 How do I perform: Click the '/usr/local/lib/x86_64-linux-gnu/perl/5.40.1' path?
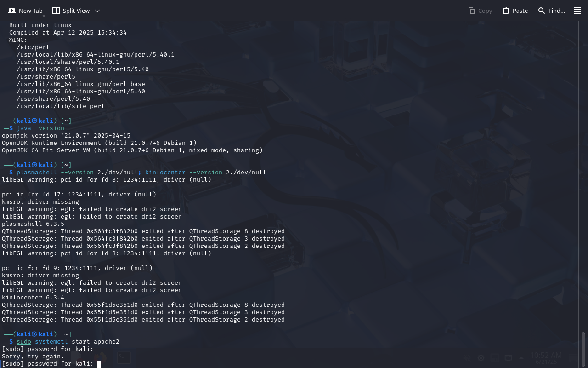[96, 55]
